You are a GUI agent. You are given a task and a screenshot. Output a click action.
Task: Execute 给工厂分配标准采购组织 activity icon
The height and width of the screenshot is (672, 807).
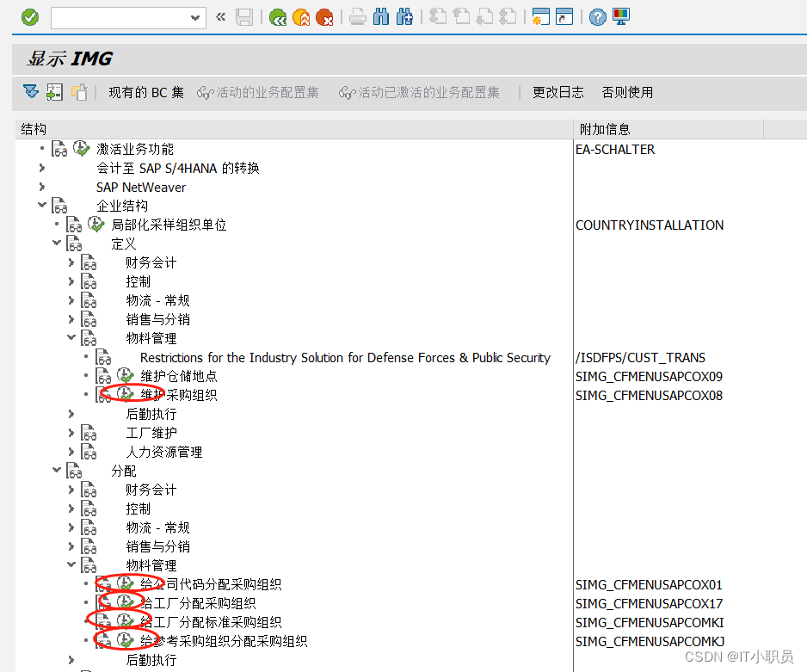tap(125, 621)
